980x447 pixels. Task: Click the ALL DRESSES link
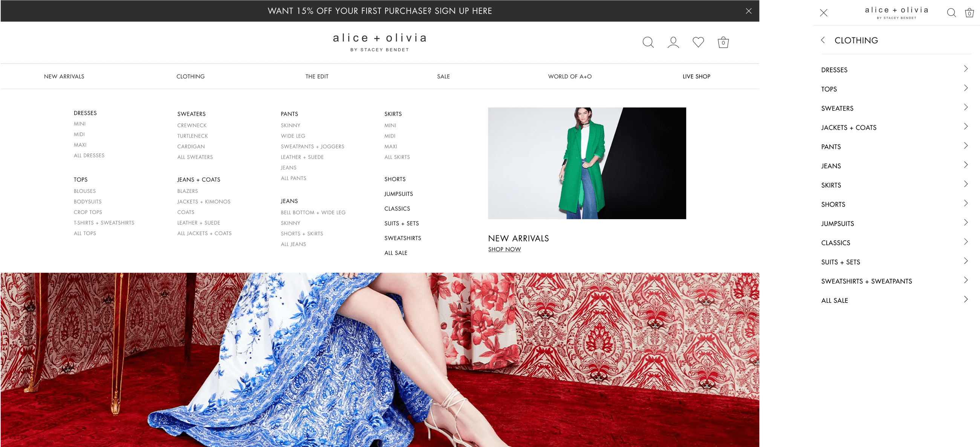(x=89, y=155)
